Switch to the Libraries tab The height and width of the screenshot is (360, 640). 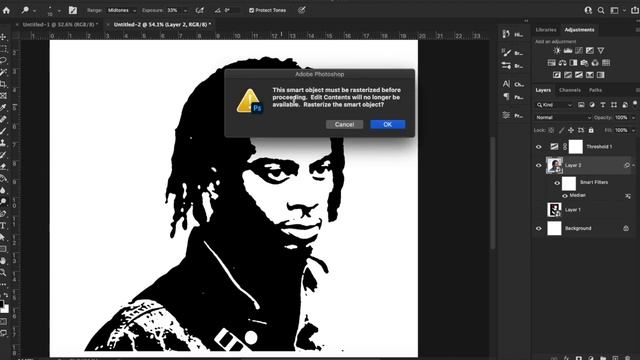point(546,30)
